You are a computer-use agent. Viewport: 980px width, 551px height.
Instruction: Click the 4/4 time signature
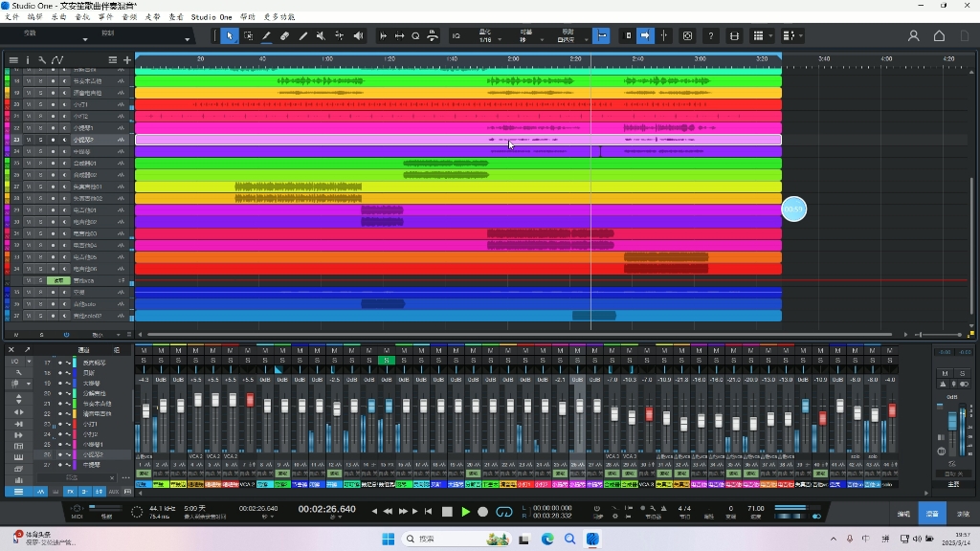pyautogui.click(x=685, y=509)
